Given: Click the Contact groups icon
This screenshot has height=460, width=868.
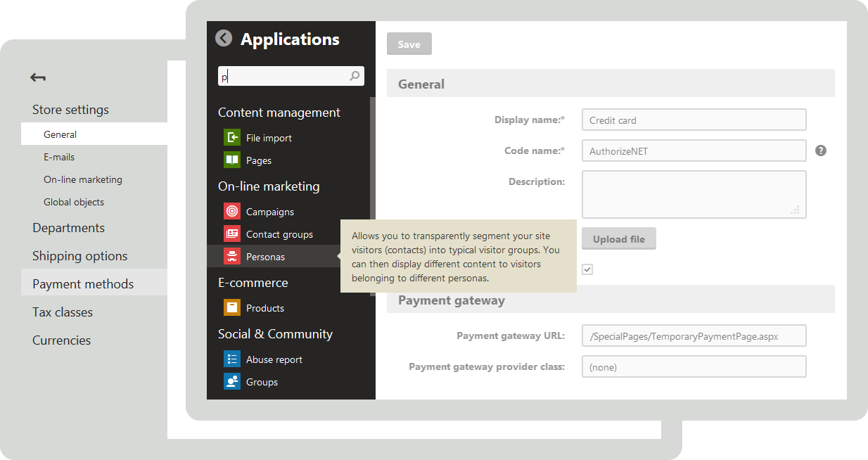Looking at the screenshot, I should (231, 234).
